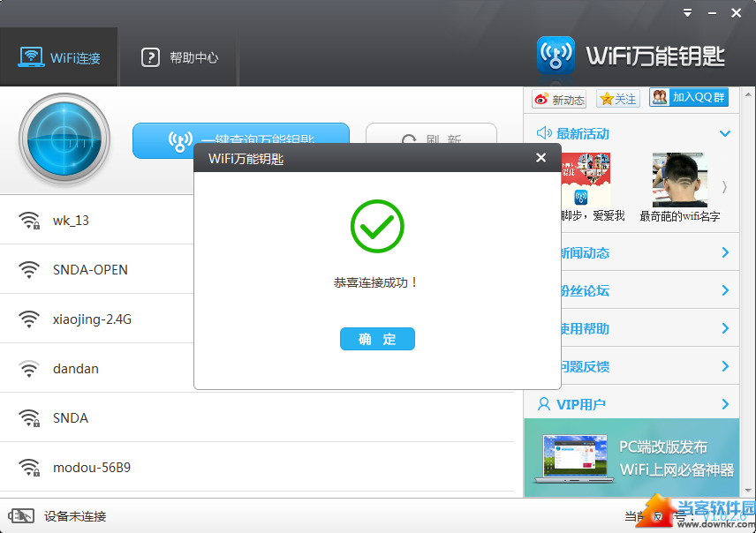The height and width of the screenshot is (533, 756).
Task: Select the dandan network
Action: (96, 369)
